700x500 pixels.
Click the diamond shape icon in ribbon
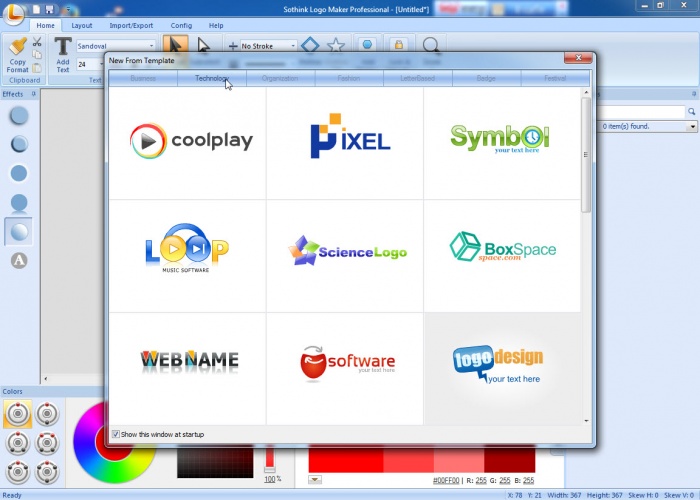pos(310,45)
